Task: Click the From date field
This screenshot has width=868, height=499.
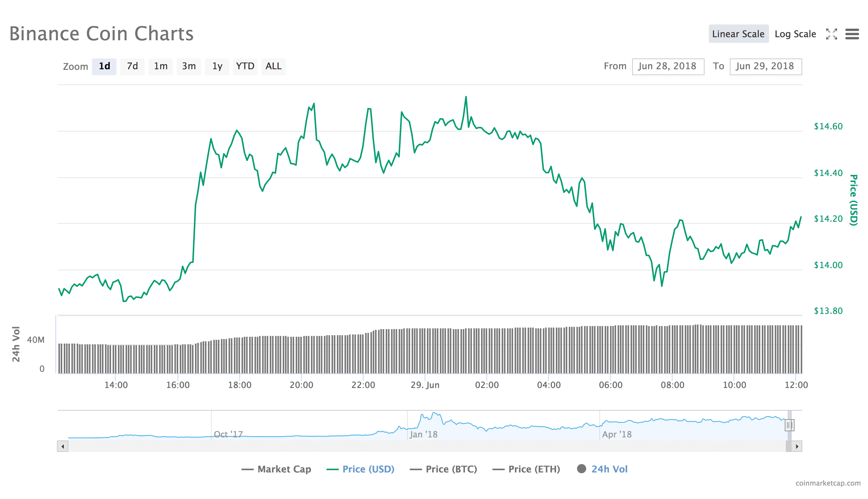Action: tap(668, 66)
